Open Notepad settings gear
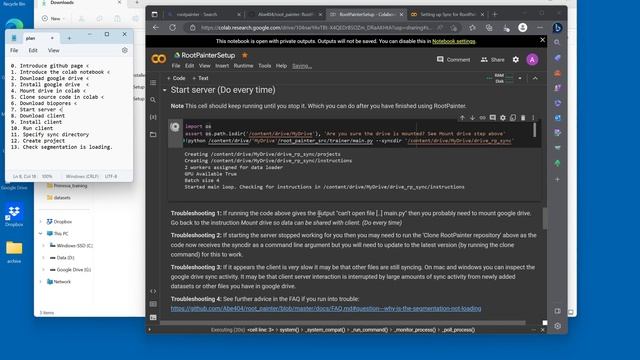Viewport: 640px width, 360px height. tap(124, 50)
